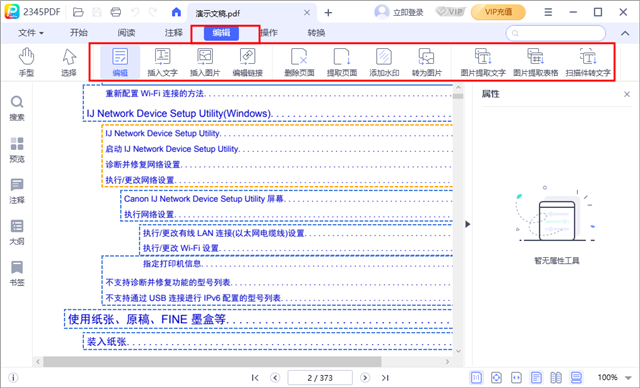Viewport: 640px width, 388px height.
Task: Click the open file folder icon
Action: coord(78,12)
